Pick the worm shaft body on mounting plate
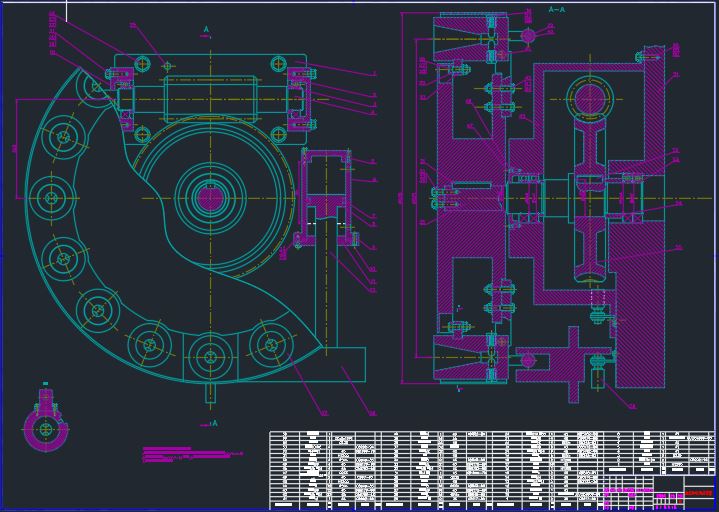 210,99
